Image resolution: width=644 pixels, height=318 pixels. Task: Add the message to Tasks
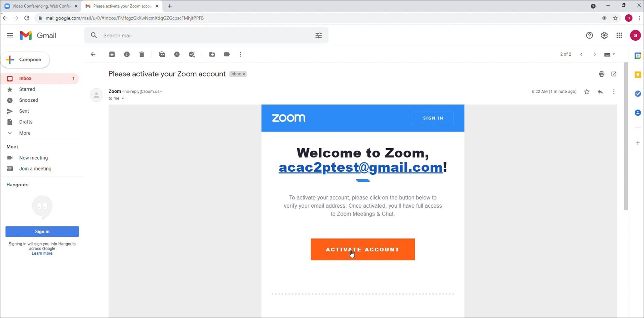coord(192,54)
